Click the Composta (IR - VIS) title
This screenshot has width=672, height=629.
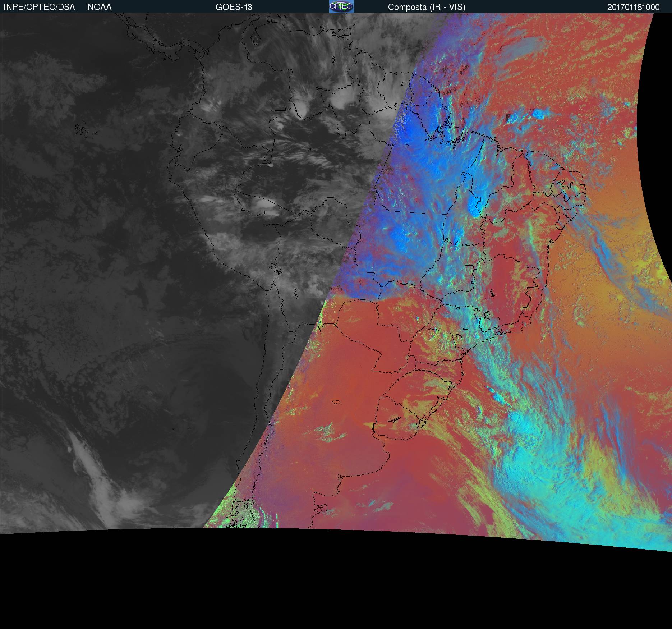[x=427, y=7]
